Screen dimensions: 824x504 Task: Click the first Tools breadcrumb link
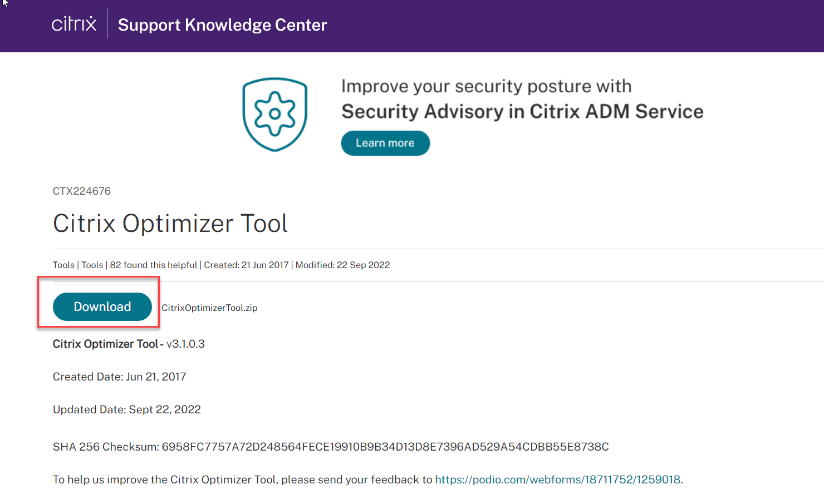(x=63, y=265)
